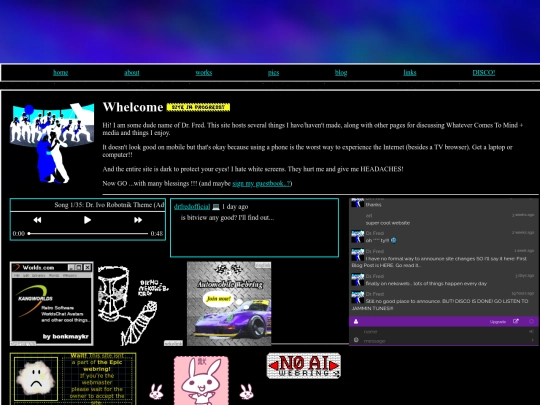Viewport: 540px width, 405px height.
Task: Go to the about page
Action: tap(132, 73)
